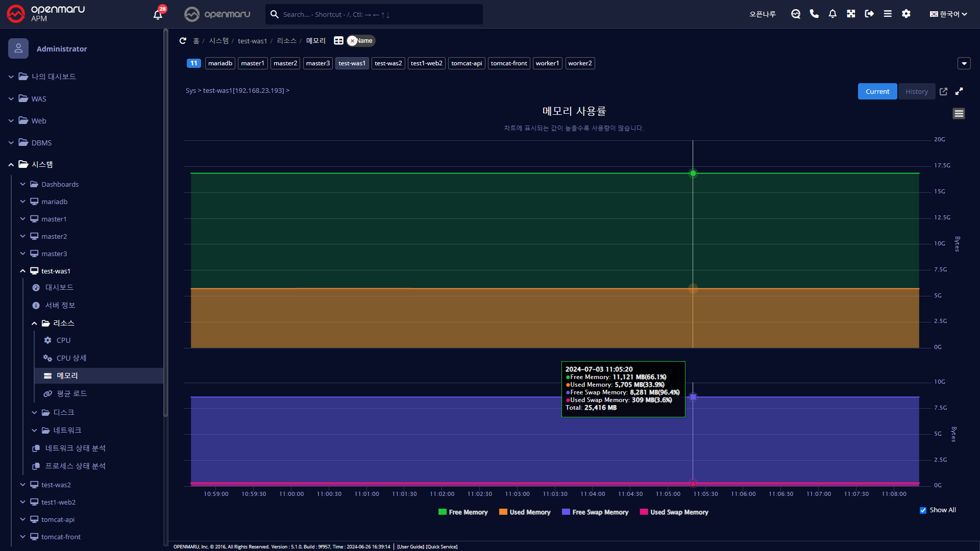The image size is (980, 551).
Task: Open the CPU 상세 resource page
Action: (71, 358)
